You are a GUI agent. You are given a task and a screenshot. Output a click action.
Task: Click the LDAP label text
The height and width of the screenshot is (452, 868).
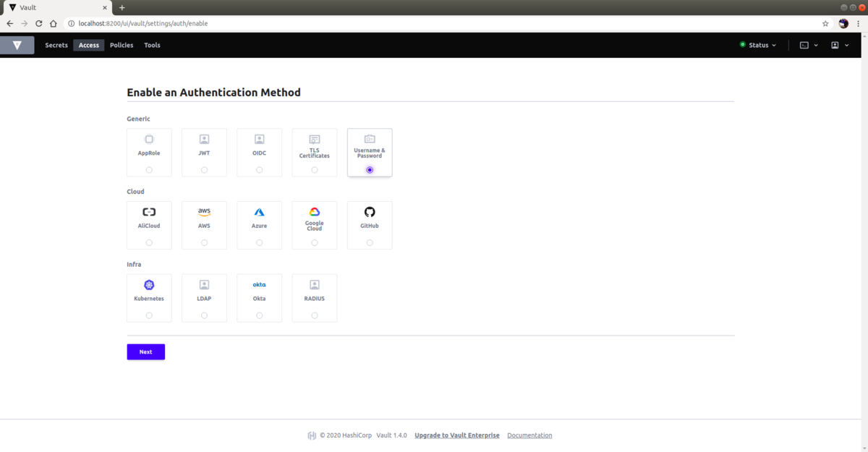tap(204, 299)
